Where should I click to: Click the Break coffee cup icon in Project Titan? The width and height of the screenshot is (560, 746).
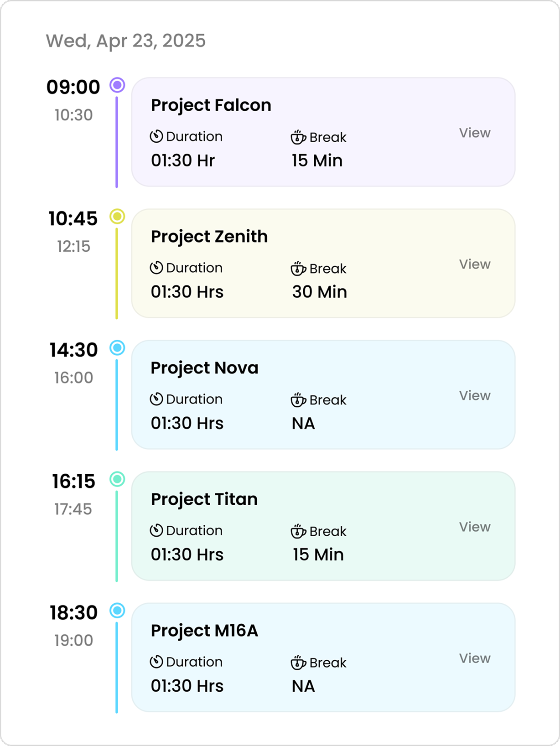pyautogui.click(x=298, y=531)
